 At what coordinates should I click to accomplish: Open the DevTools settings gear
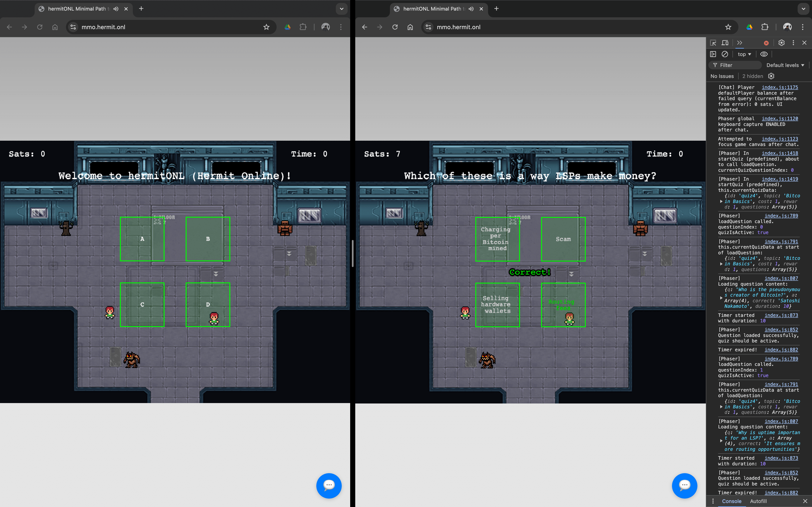click(781, 43)
